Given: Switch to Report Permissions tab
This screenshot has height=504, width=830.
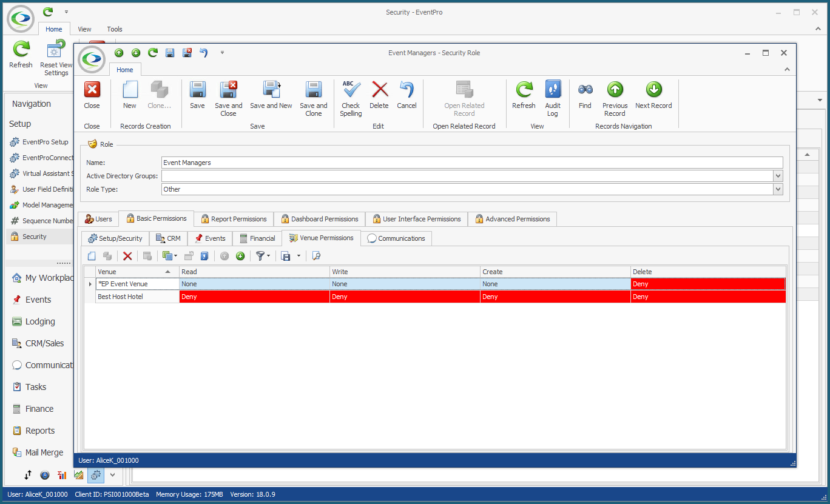Looking at the screenshot, I should (x=234, y=219).
